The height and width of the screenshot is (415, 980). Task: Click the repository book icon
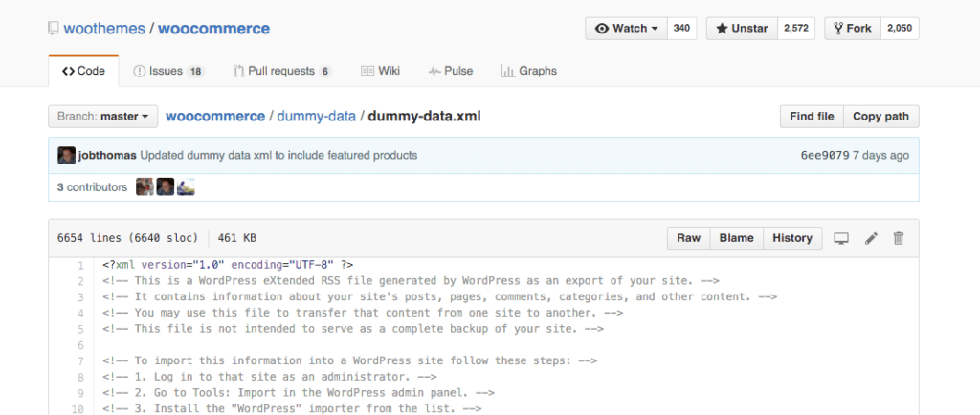[54, 29]
